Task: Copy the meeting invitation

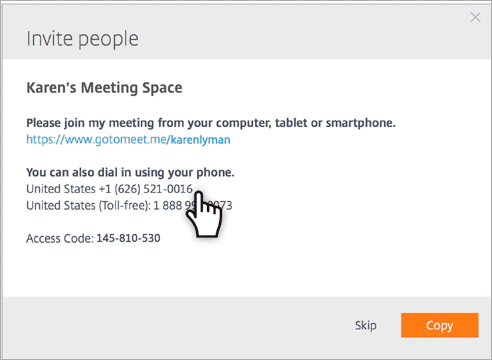Action: (x=440, y=325)
